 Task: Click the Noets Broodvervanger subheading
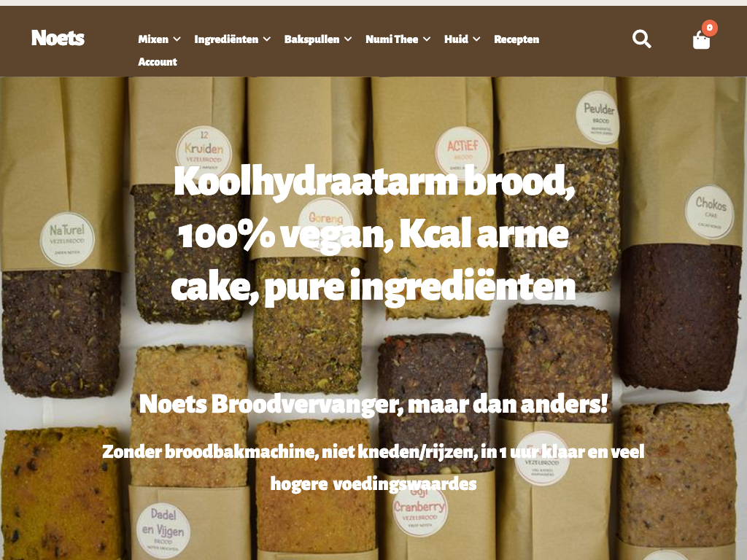click(373, 404)
